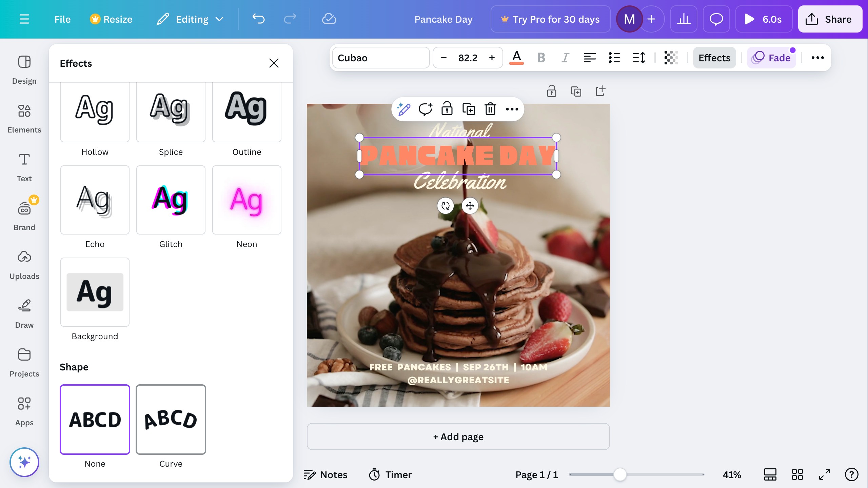Open the analytics bar chart icon
Screen dimensions: 868x488
click(x=684, y=19)
